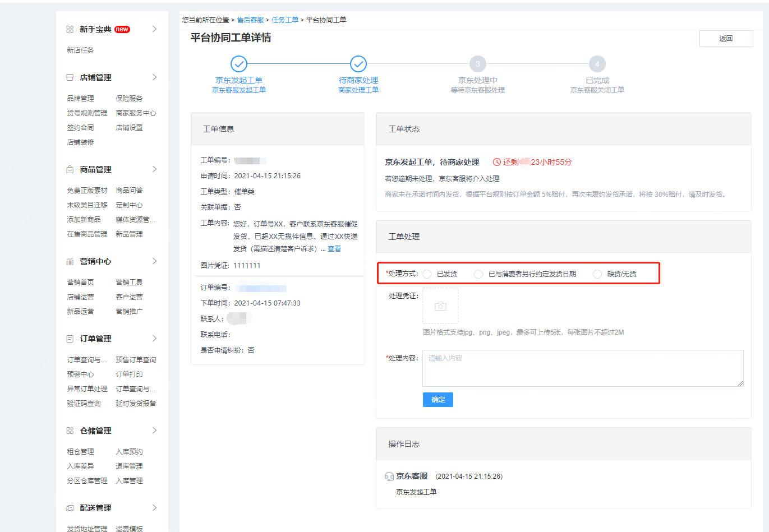Select the 已发货 radio button
The width and height of the screenshot is (769, 532).
[426, 274]
